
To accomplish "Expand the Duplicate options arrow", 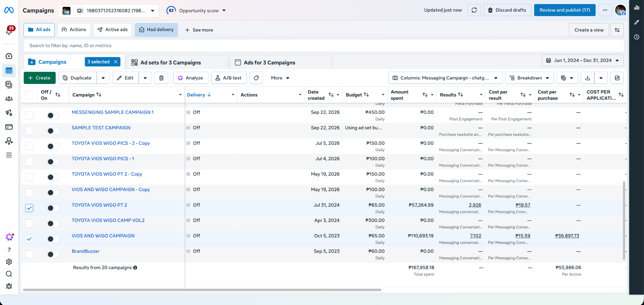I will (x=103, y=78).
